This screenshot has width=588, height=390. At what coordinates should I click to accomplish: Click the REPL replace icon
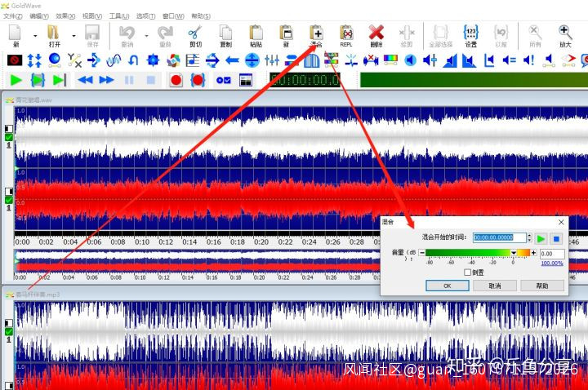(x=346, y=35)
